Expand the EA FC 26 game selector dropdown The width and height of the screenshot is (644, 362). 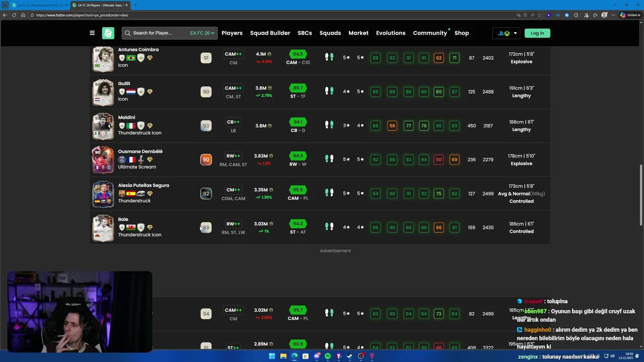coord(202,33)
